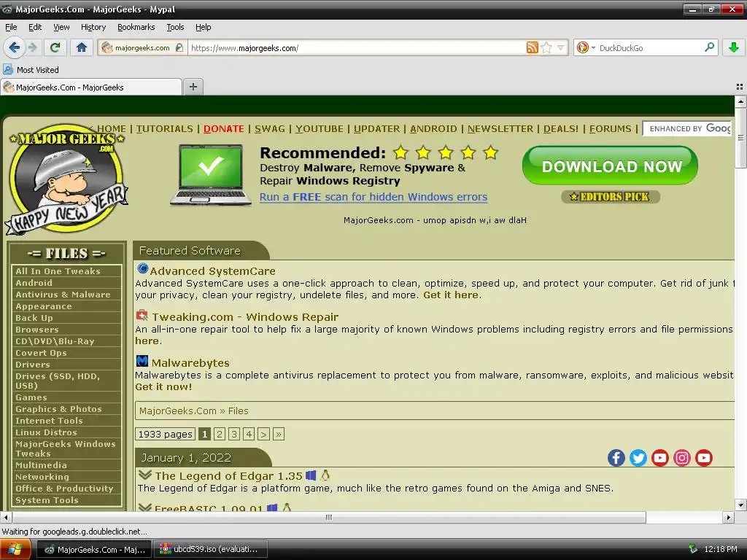This screenshot has height=560, width=747.
Task: Click the Advanced SystemCare product icon
Action: tap(142, 268)
